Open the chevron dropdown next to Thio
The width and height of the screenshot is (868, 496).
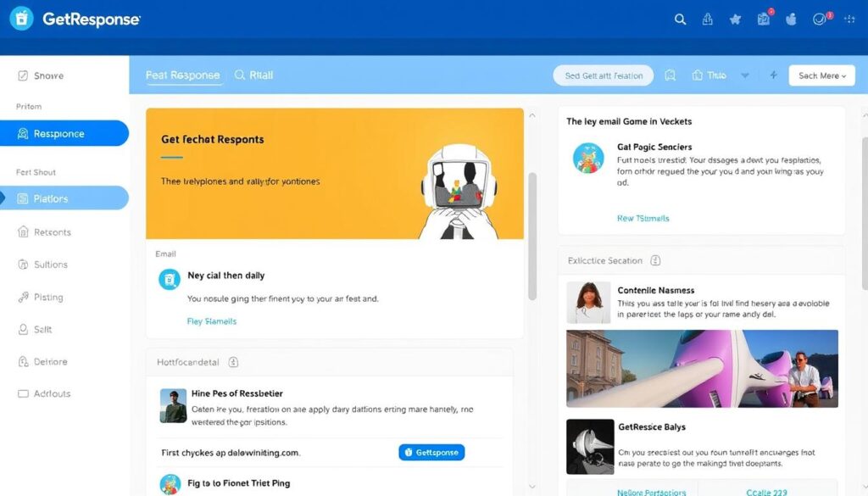745,75
